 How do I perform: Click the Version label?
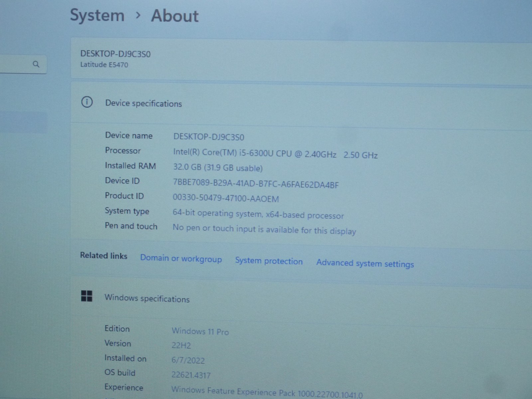118,343
